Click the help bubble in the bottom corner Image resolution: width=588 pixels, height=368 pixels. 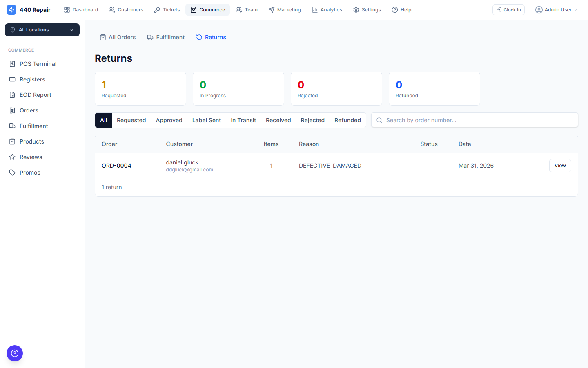pyautogui.click(x=15, y=353)
